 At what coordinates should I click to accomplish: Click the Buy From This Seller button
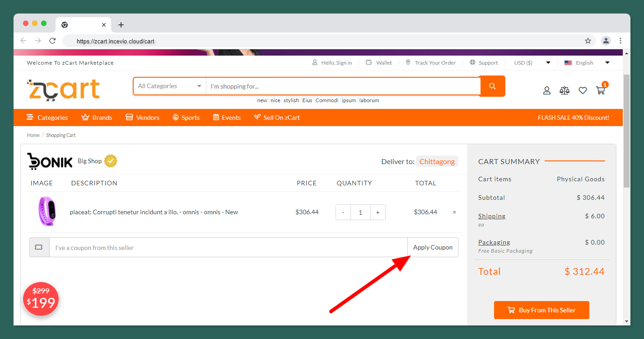pyautogui.click(x=541, y=310)
